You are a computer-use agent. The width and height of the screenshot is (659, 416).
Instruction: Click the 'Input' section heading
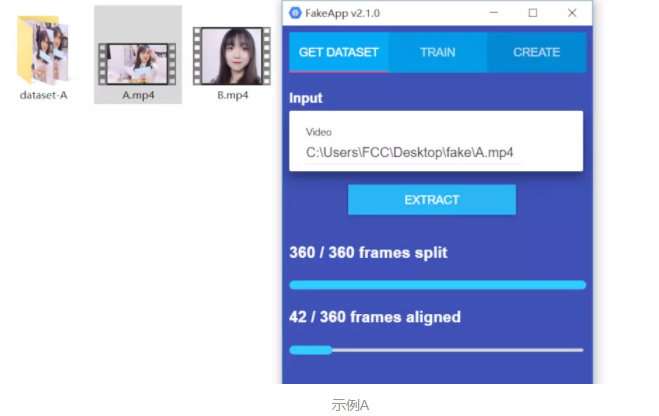coord(306,98)
